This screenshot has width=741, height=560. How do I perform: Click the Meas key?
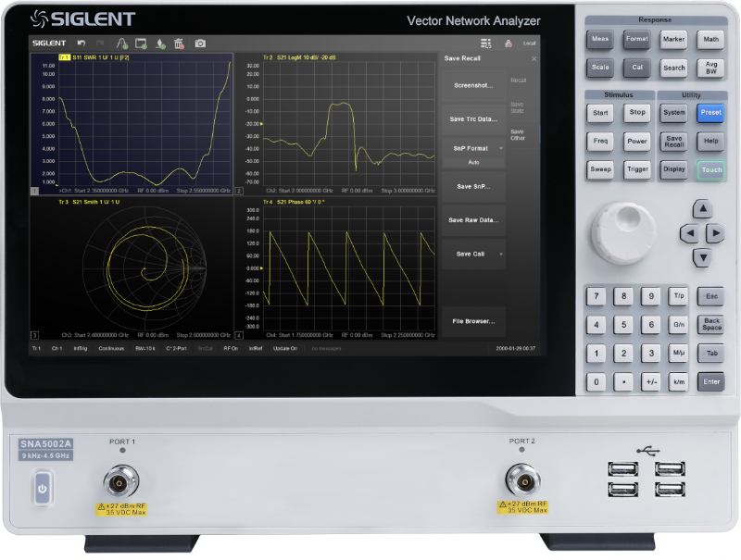pyautogui.click(x=600, y=39)
